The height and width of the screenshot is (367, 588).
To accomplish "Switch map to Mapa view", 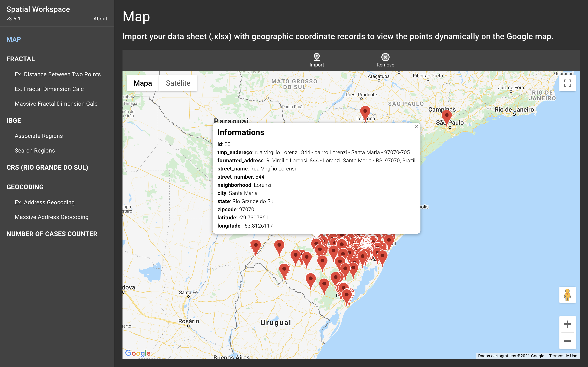I will [143, 83].
